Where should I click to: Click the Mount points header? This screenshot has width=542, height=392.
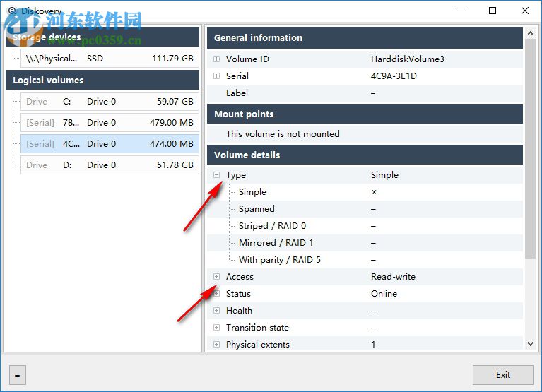[x=365, y=114]
